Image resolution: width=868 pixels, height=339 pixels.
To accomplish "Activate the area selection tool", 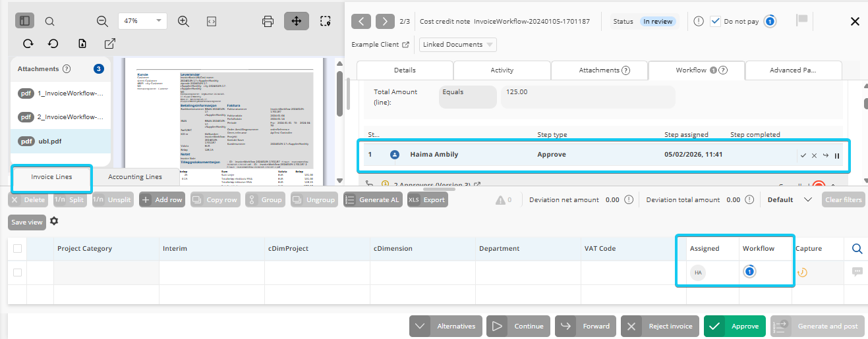I will coord(325,21).
